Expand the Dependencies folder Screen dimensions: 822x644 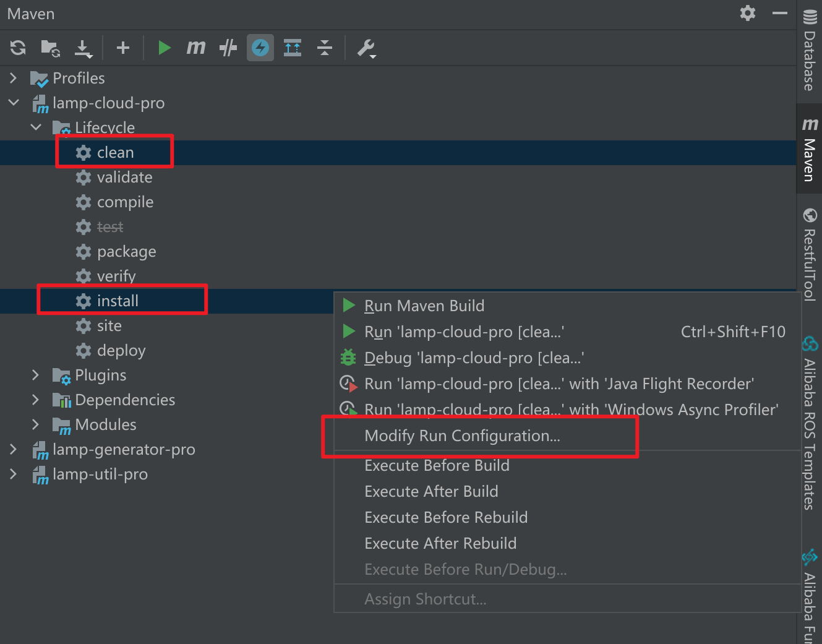coord(35,400)
